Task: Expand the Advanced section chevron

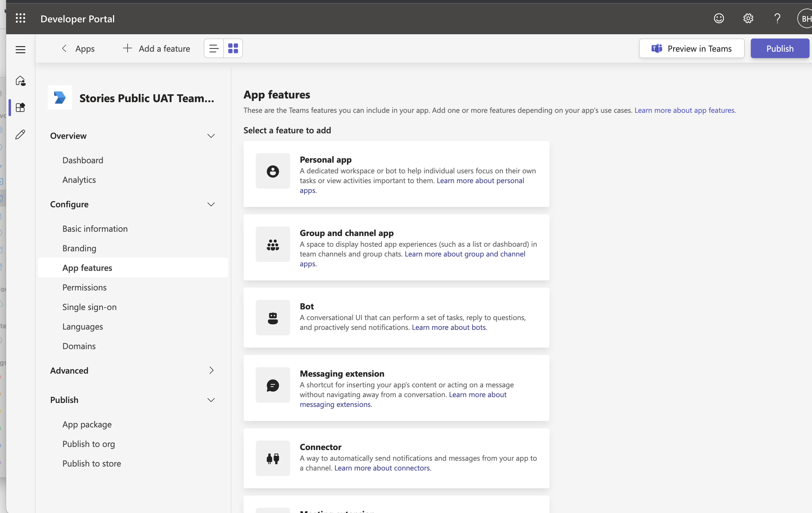Action: (x=211, y=371)
